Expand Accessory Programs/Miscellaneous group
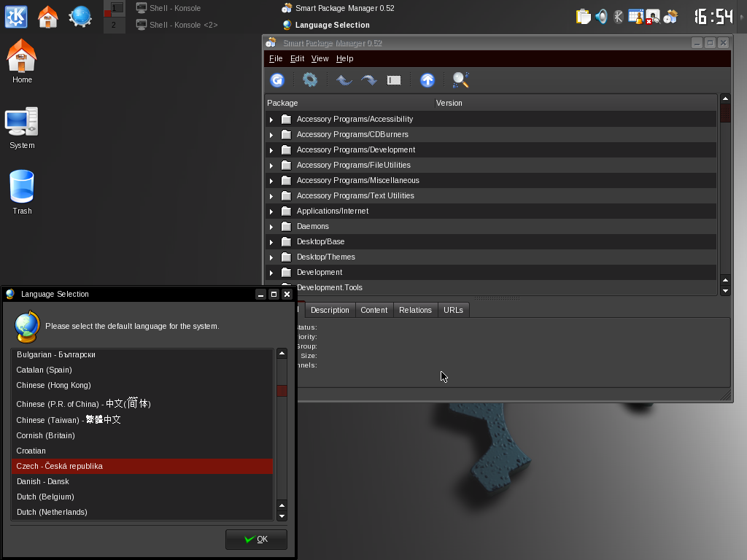Viewport: 747px width, 560px height. tap(271, 181)
